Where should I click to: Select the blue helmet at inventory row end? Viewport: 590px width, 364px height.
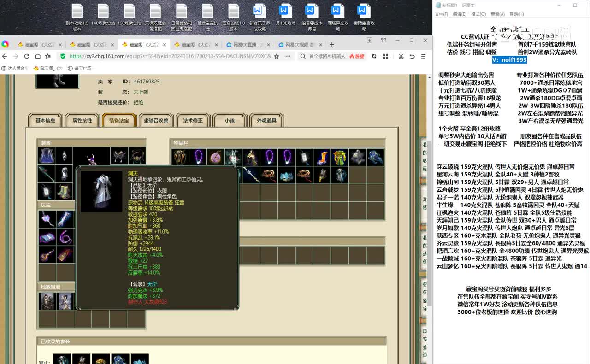tap(375, 157)
